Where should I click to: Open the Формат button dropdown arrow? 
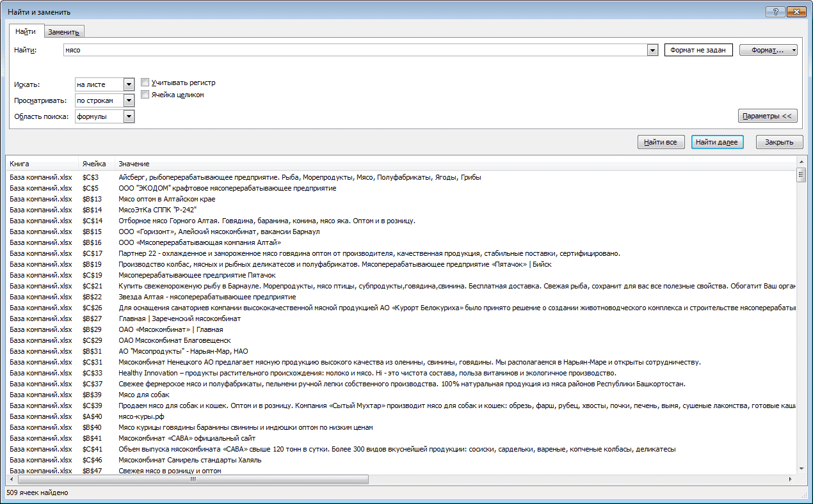tap(794, 50)
